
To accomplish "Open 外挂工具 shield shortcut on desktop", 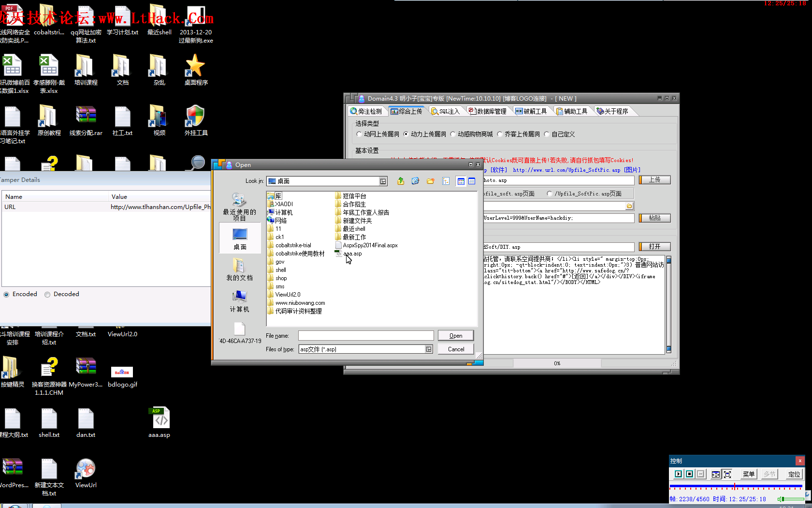I will click(x=196, y=120).
